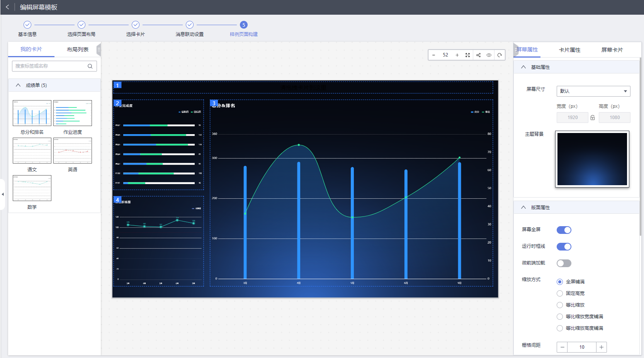Open the share/connection icon in canvas toolbar
The width and height of the screenshot is (644, 358).
pos(478,55)
